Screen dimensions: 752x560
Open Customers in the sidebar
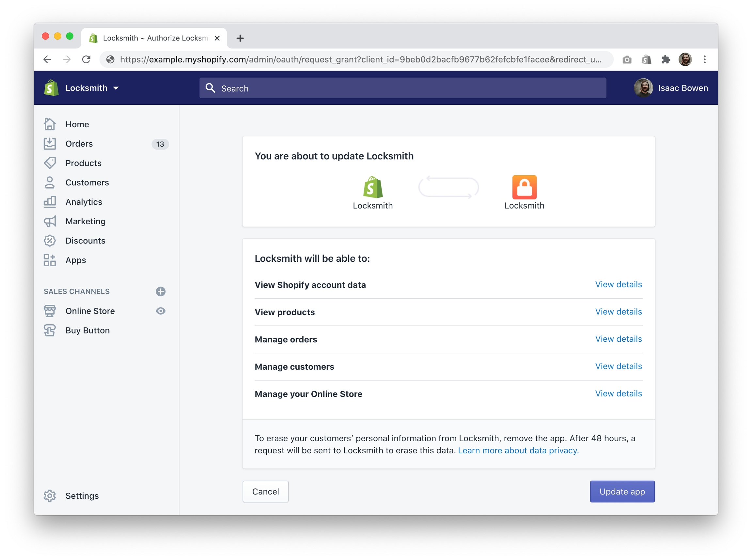[x=87, y=182]
